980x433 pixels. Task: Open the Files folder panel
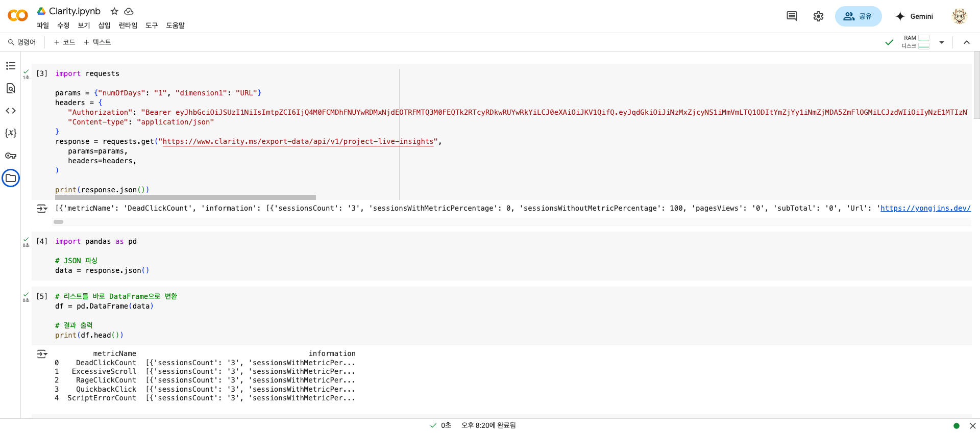(x=11, y=178)
